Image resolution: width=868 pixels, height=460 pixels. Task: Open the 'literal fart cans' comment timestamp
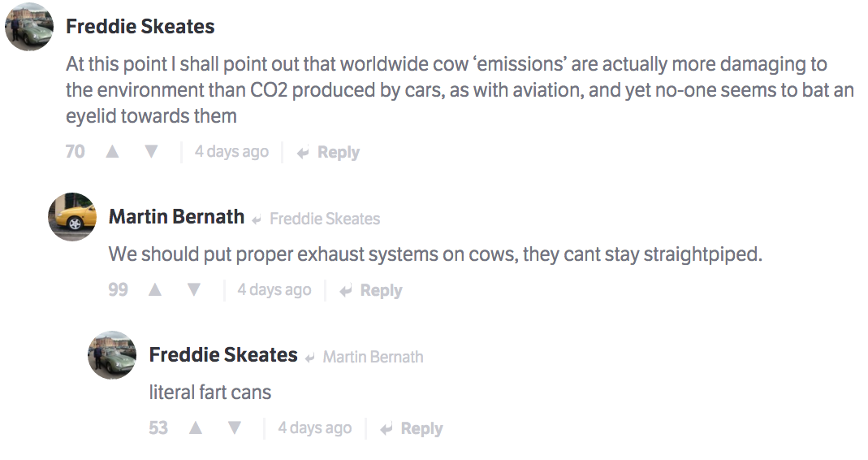(x=314, y=428)
